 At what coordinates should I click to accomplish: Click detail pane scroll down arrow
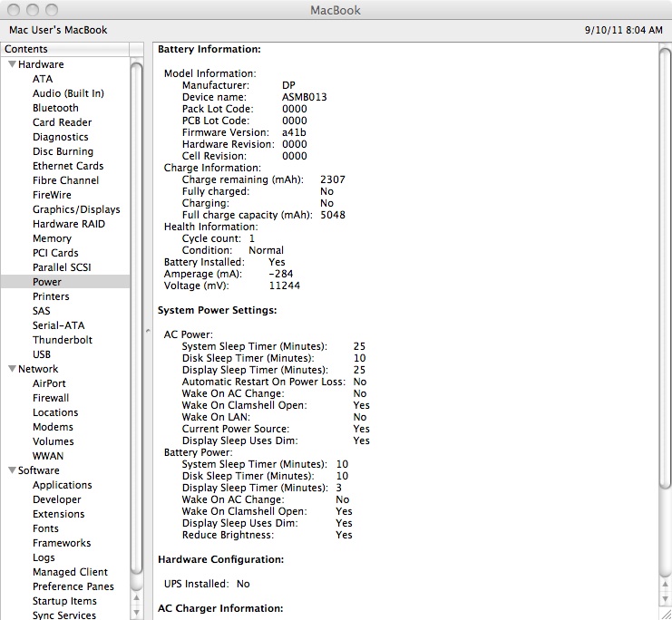tap(665, 598)
